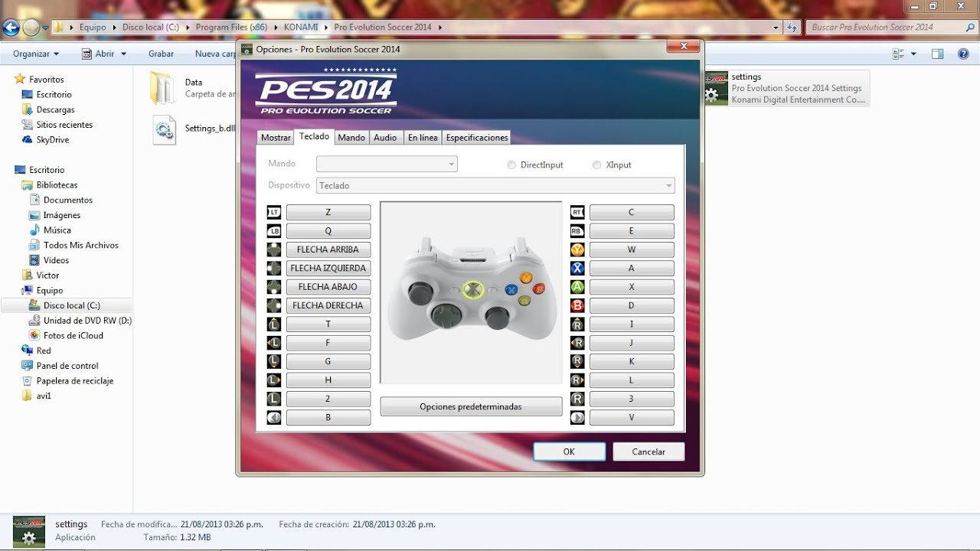The height and width of the screenshot is (551, 980).
Task: Select Disco local (C:) in navigation pane
Action: pos(72,305)
